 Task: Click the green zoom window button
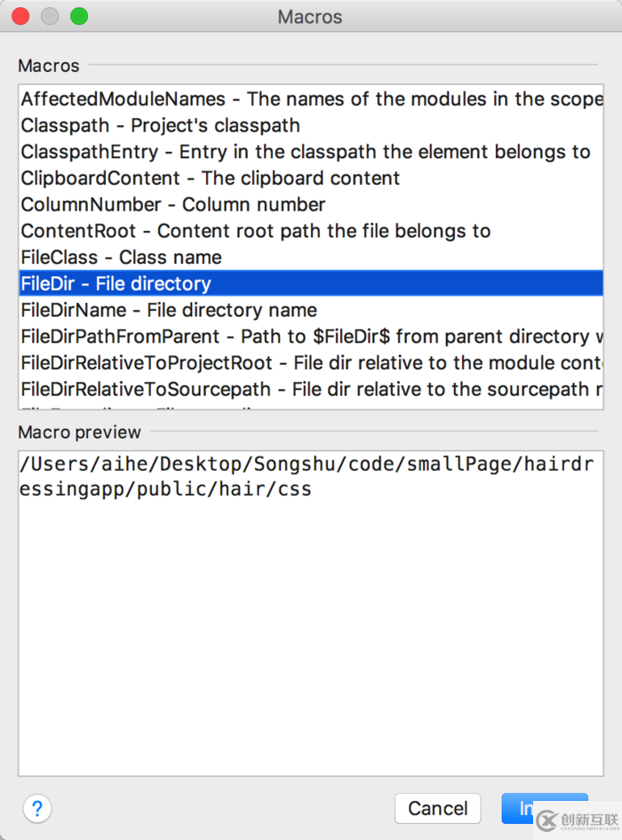pos(79,17)
